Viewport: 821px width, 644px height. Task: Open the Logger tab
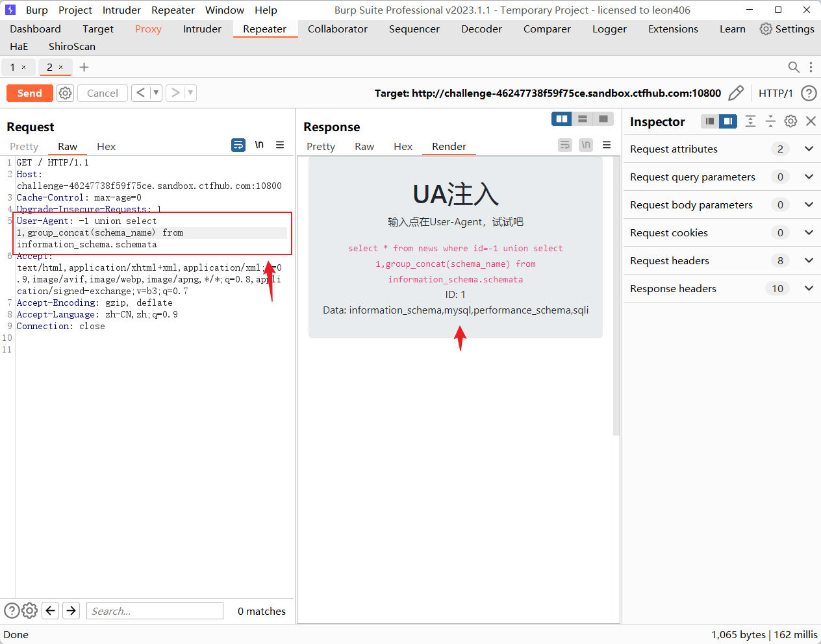point(609,29)
